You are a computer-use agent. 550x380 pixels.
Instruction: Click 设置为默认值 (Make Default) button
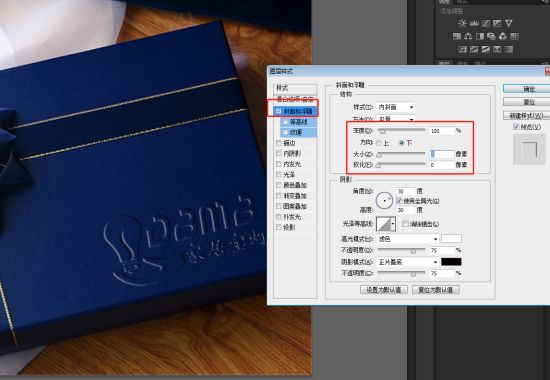[384, 290]
